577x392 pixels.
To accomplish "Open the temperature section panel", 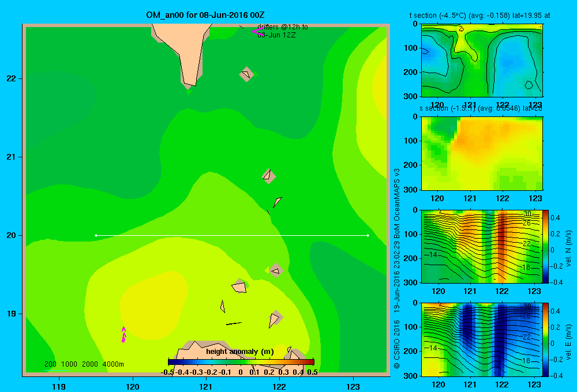I will click(x=482, y=61).
